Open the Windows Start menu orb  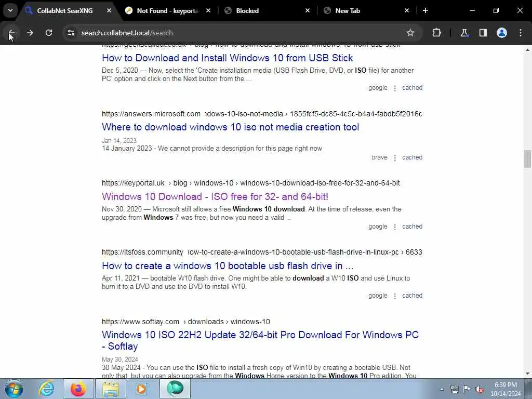pyautogui.click(x=14, y=389)
